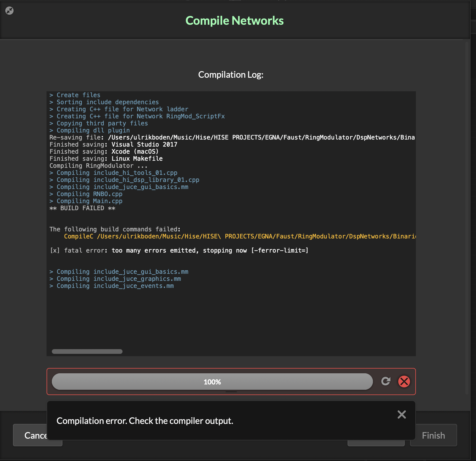Click the 'Compilation Log:' heading
Screen dimensions: 476x461
[231, 75]
